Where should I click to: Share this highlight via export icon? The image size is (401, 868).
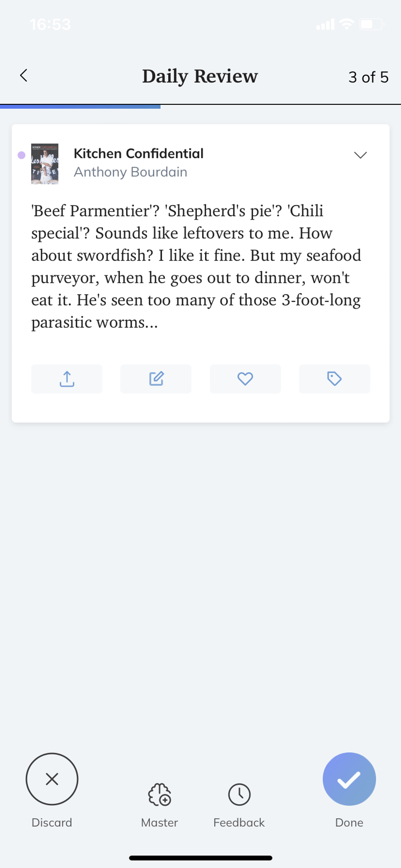click(67, 379)
